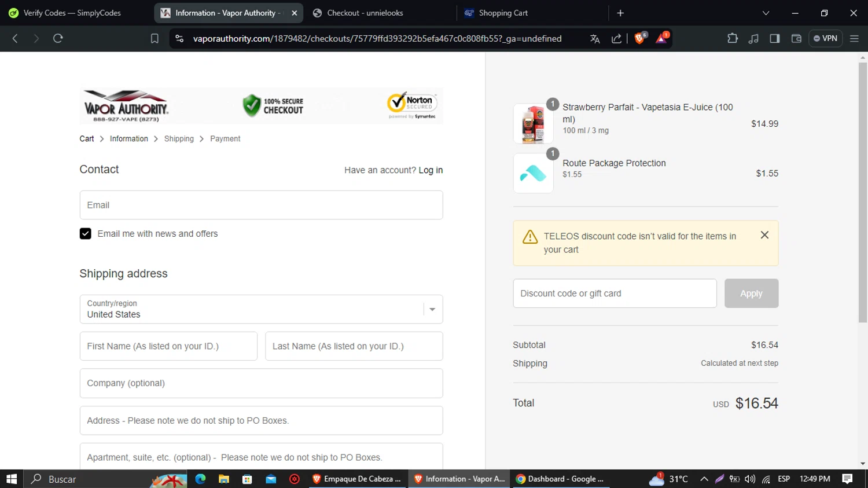The image size is (868, 488).
Task: Open the Brave playlist music icon
Action: click(753, 39)
